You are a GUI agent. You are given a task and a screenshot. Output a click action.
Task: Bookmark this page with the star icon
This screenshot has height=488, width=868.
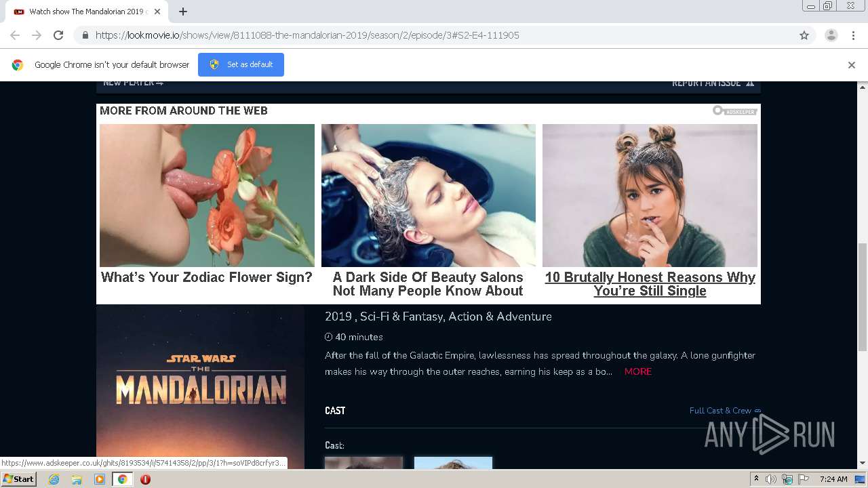[804, 35]
